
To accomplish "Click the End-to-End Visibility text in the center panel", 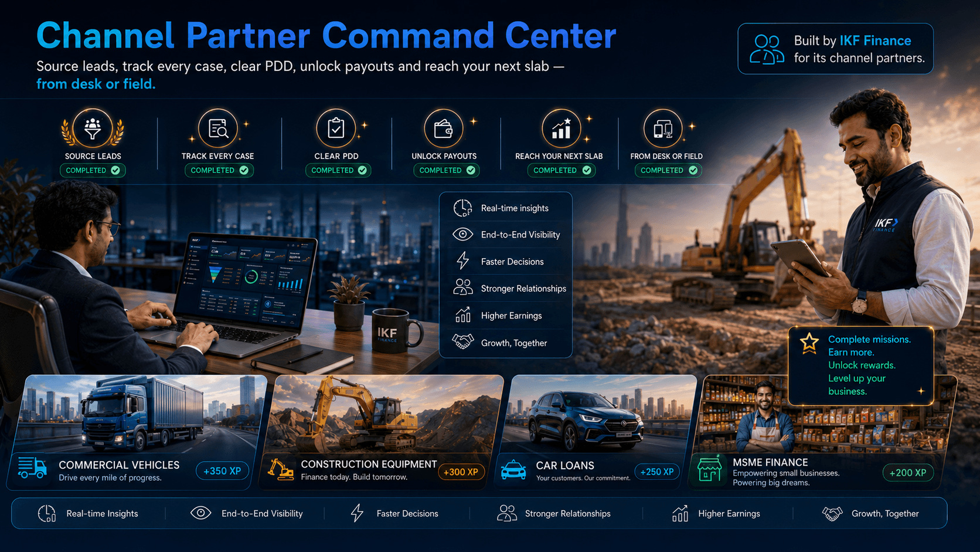I will point(520,235).
